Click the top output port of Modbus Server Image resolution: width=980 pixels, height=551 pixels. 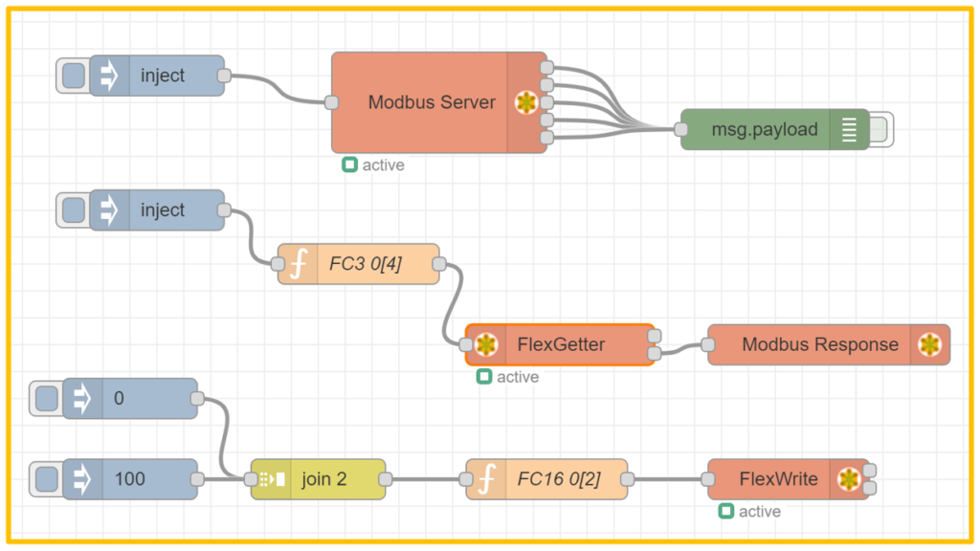[546, 68]
